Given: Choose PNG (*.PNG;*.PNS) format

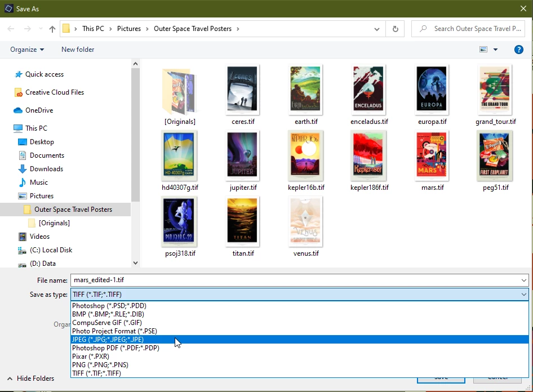Looking at the screenshot, I should point(300,365).
